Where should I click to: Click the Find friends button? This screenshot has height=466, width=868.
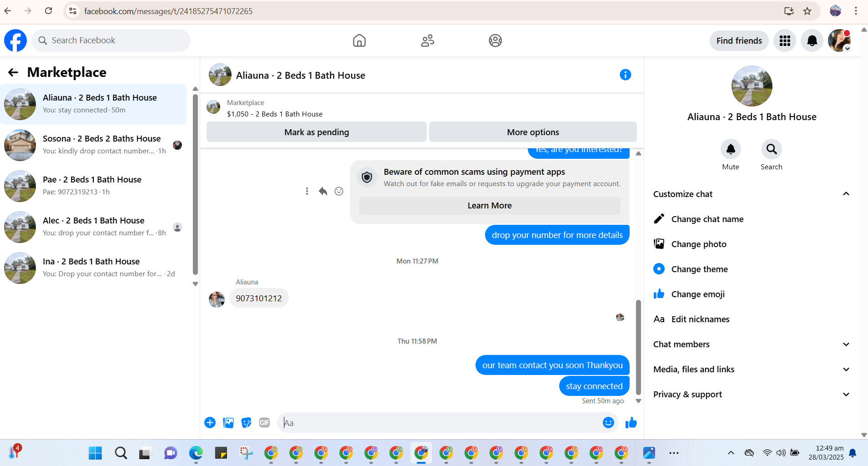pyautogui.click(x=739, y=41)
